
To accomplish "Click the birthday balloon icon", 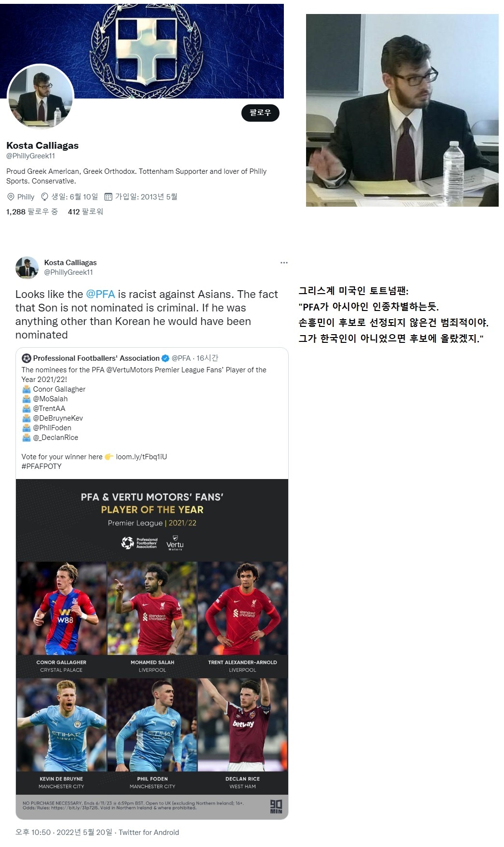I will (x=45, y=197).
